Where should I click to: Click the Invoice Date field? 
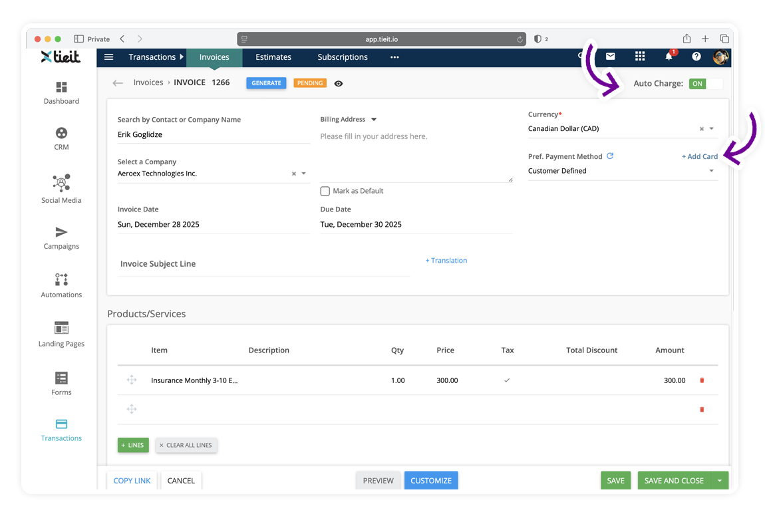(214, 224)
